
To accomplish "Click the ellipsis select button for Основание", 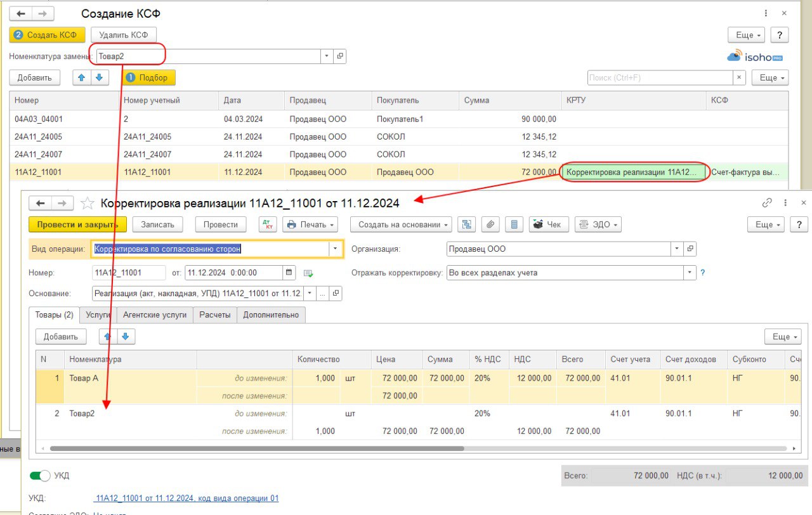I will pos(323,294).
